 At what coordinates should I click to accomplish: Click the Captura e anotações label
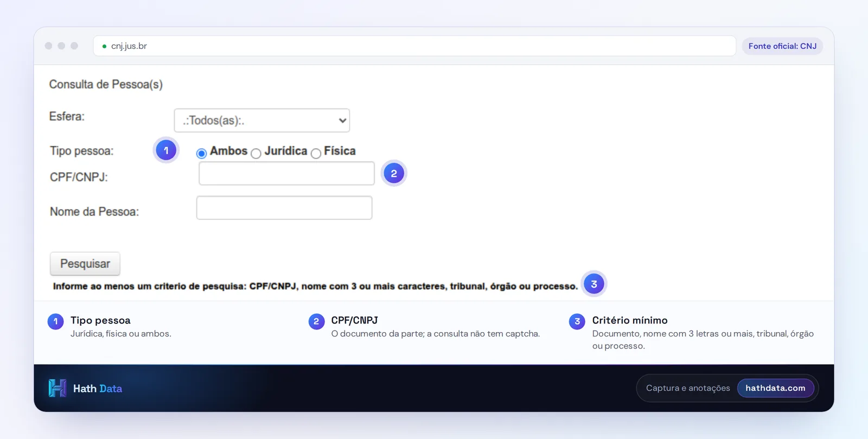pos(688,388)
